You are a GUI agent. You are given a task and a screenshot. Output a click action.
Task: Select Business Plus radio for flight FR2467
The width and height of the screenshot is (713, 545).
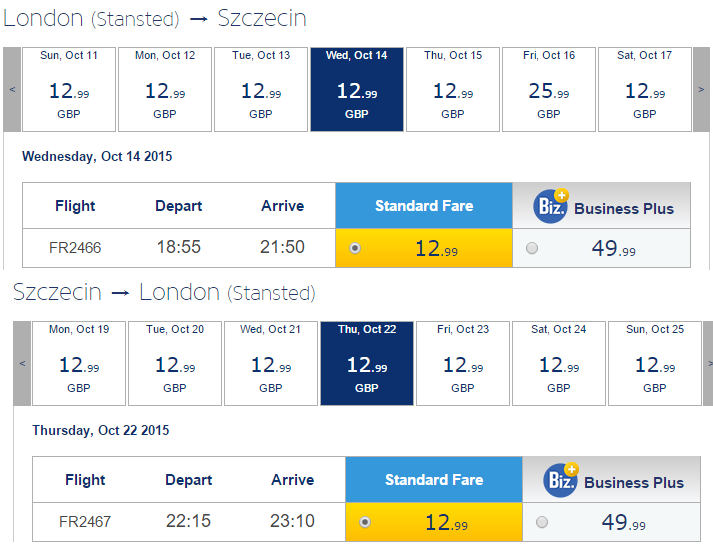pyautogui.click(x=542, y=522)
